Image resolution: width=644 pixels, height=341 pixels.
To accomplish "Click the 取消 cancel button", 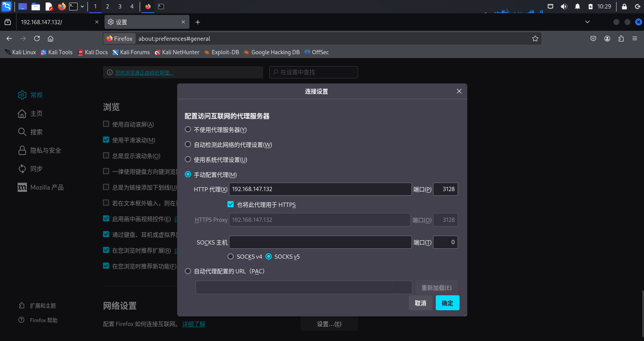I will (x=420, y=303).
